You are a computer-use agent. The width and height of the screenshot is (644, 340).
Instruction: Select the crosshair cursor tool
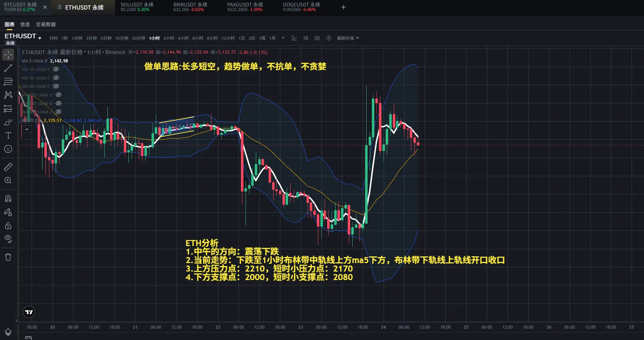click(8, 55)
